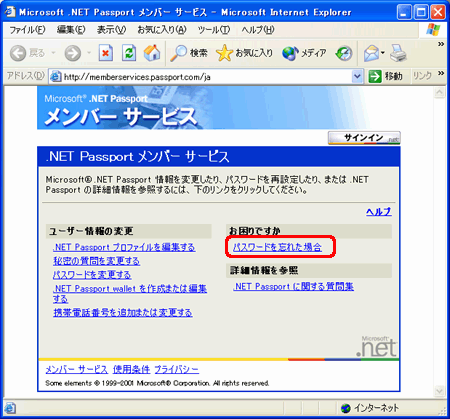Open the Back button history dropdown arrow
Screen dimensions: 450x419
click(53, 53)
